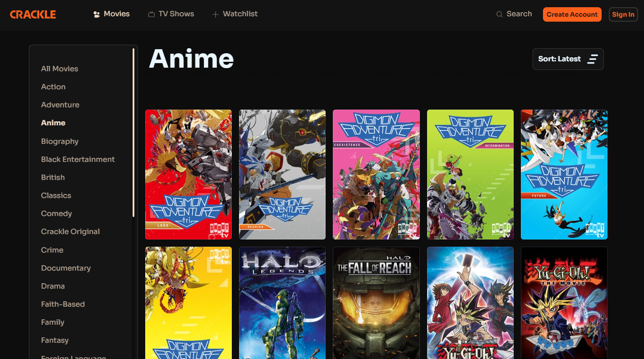Viewport: 644px width, 359px height.
Task: Open the blue Yu-Gi-Oh! card-raising poster
Action: pyautogui.click(x=470, y=303)
